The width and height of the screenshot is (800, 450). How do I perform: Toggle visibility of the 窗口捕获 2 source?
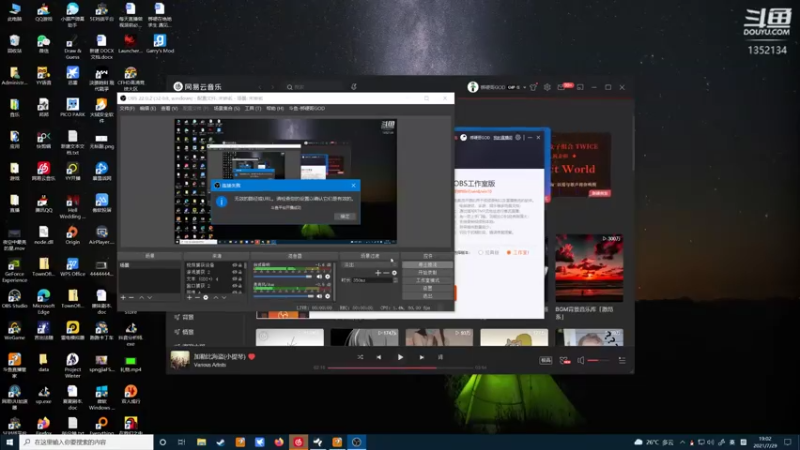(x=235, y=286)
